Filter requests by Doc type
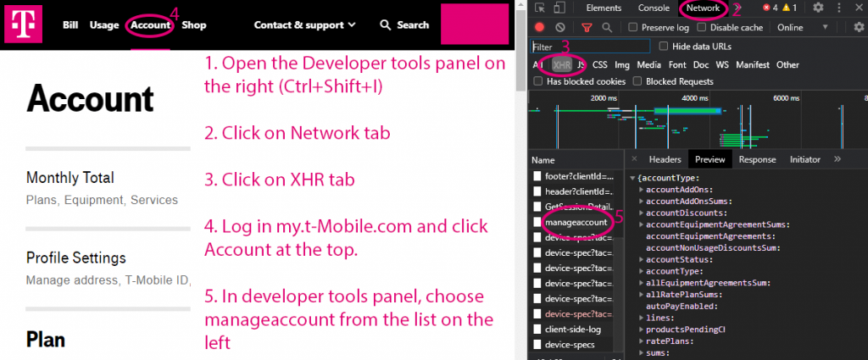The image size is (868, 360). 701,64
